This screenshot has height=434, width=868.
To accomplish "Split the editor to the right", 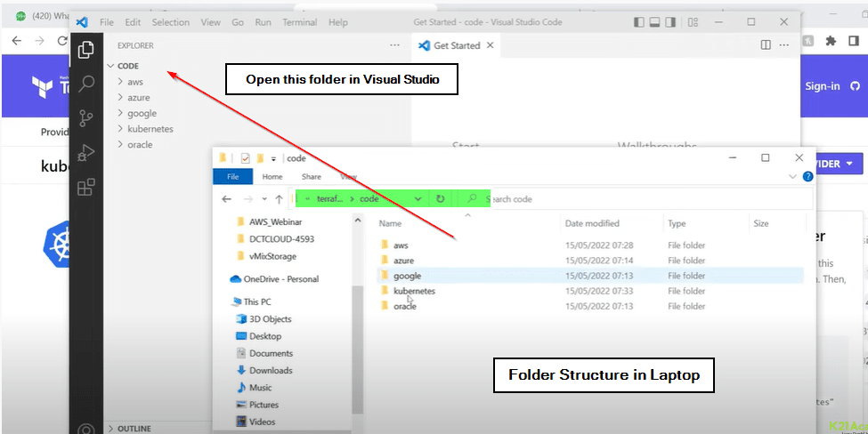I will coord(766,44).
